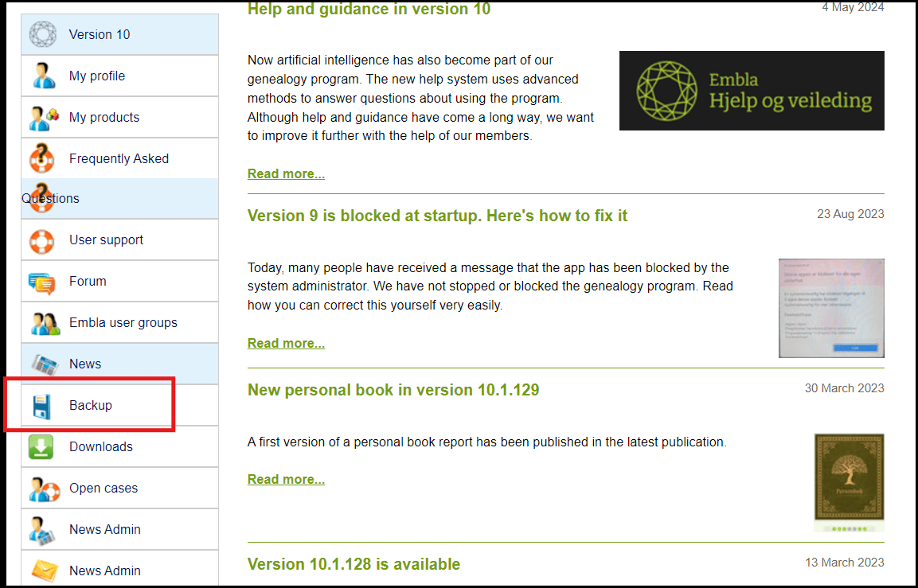Image resolution: width=918 pixels, height=588 pixels.
Task: Open Read more under Help and guidance article
Action: 286,173
